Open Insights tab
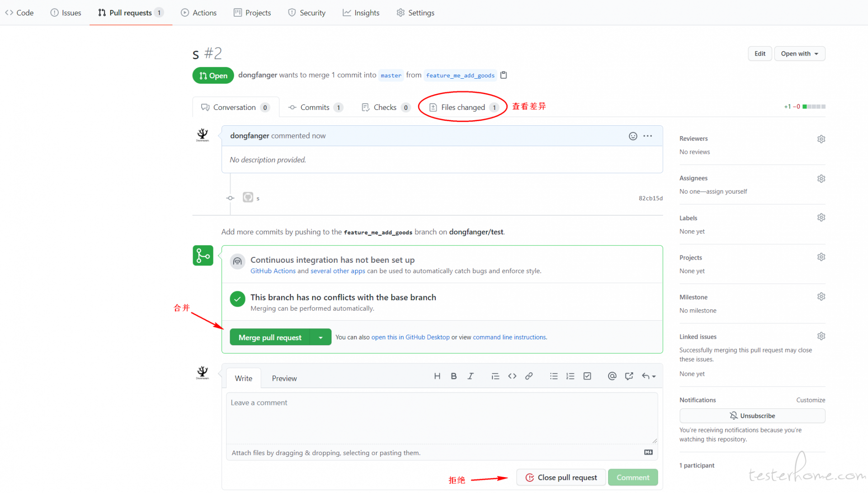Screen dimensions: 868x493 [361, 13]
